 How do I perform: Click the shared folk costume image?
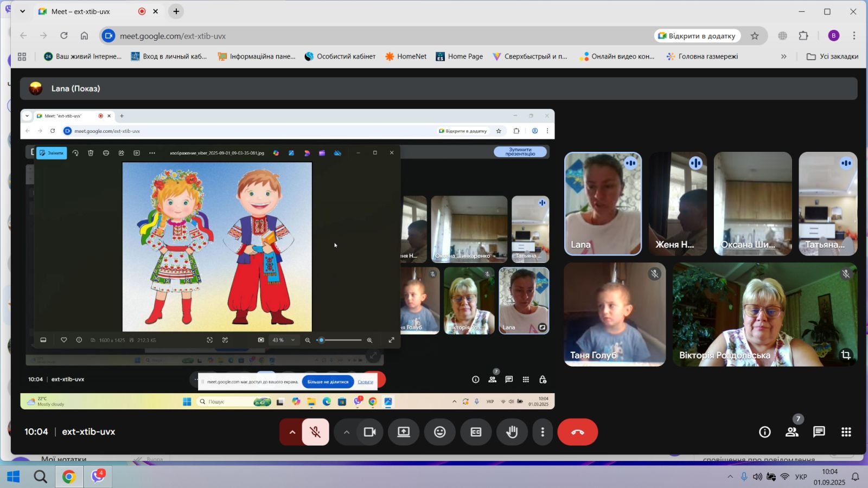tap(217, 247)
